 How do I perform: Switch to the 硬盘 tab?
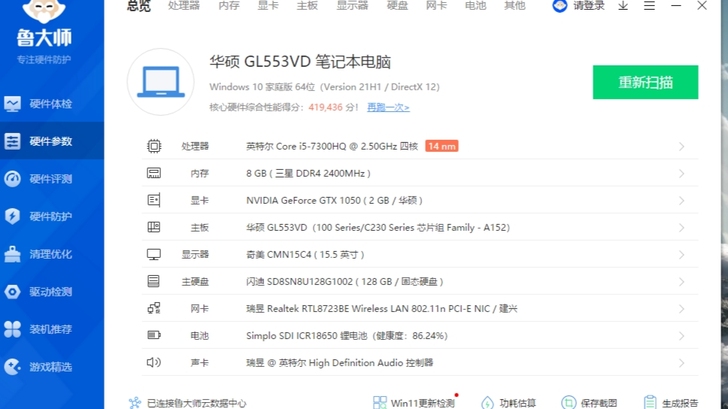click(x=397, y=6)
